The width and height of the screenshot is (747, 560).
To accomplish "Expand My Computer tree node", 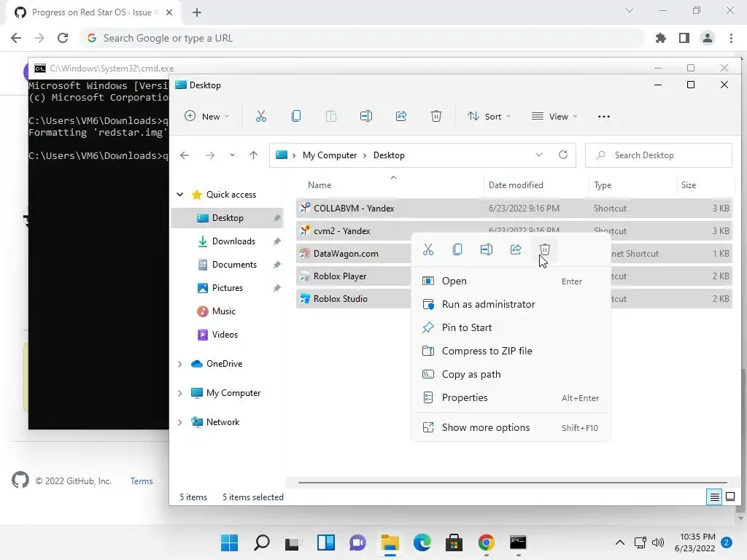I will (179, 393).
